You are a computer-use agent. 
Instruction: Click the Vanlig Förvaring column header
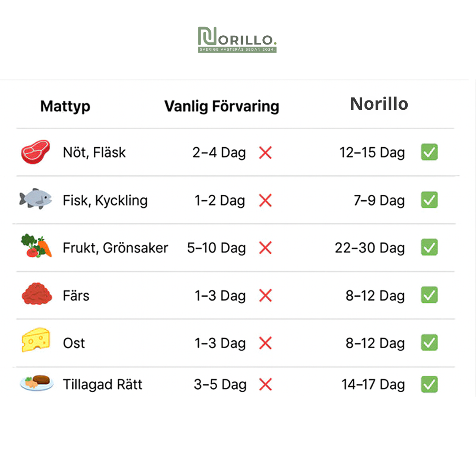222,106
